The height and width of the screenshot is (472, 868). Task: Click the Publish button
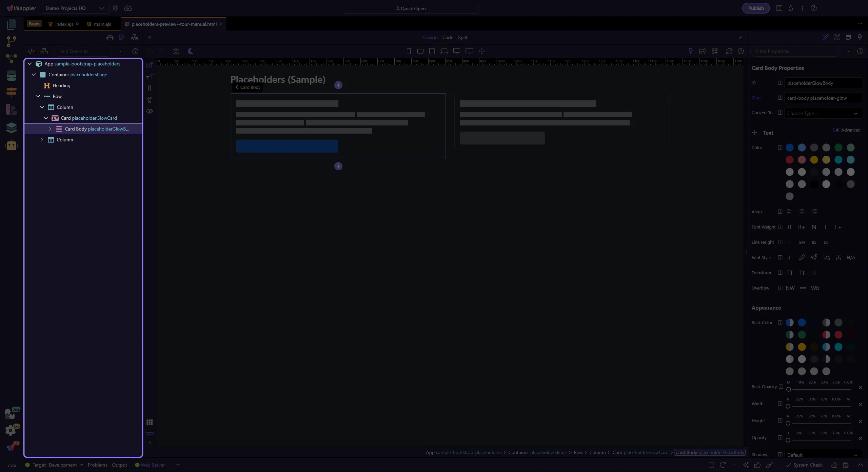tap(756, 8)
